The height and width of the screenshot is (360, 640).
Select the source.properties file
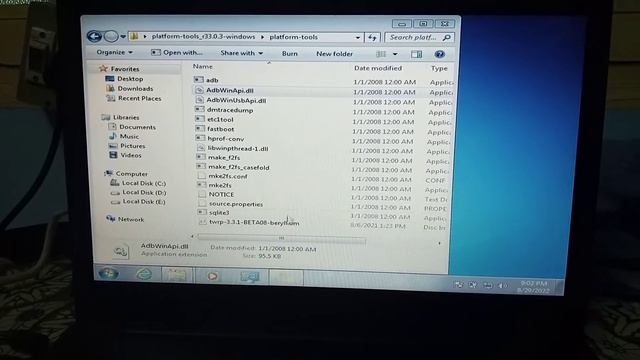click(236, 204)
